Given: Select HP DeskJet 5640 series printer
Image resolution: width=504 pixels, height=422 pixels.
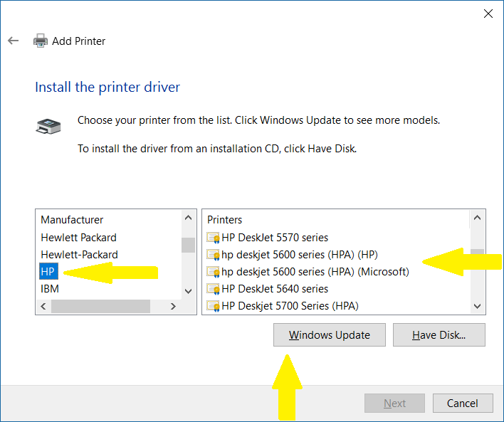Looking at the screenshot, I should (275, 289).
